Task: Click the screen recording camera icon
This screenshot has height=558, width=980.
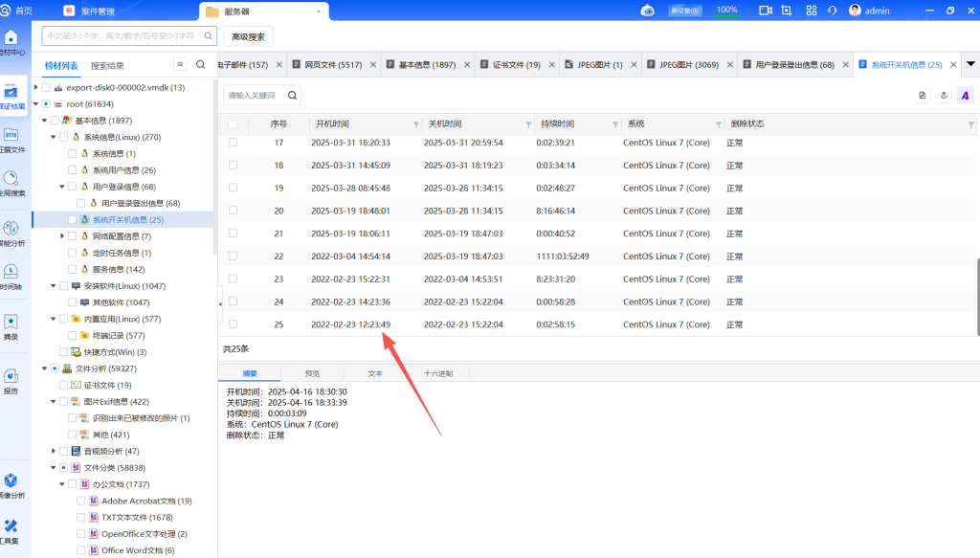Action: 765,11
